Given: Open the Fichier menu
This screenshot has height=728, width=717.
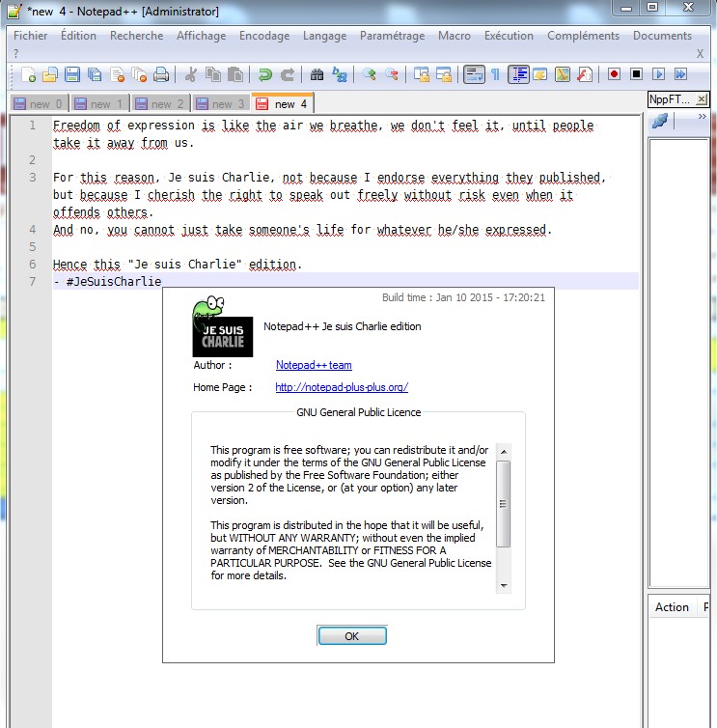Looking at the screenshot, I should click(x=30, y=36).
